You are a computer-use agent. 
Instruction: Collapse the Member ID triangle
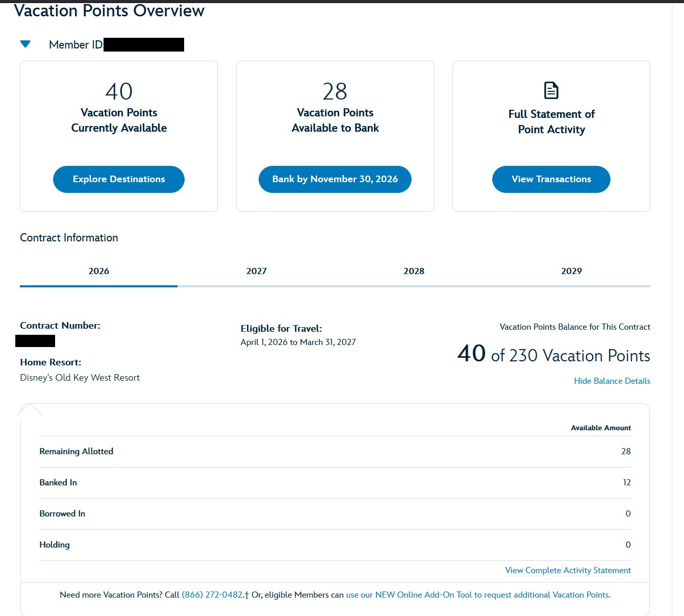(25, 44)
